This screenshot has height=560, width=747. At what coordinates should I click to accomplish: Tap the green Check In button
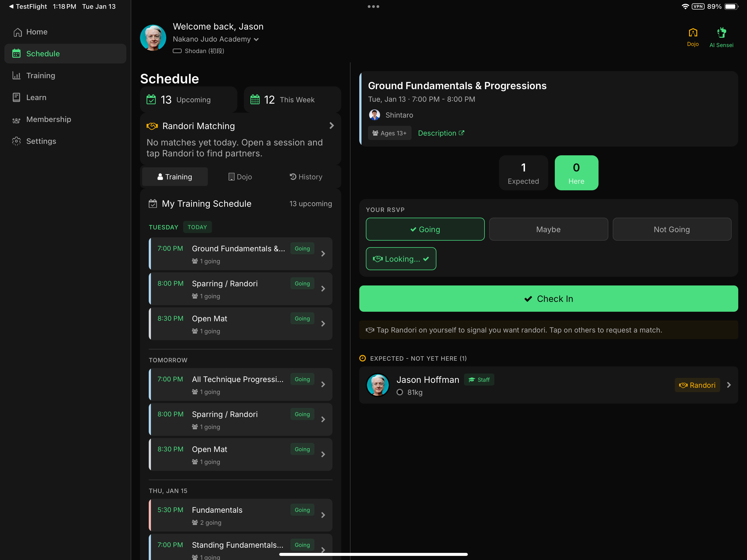coord(548,299)
